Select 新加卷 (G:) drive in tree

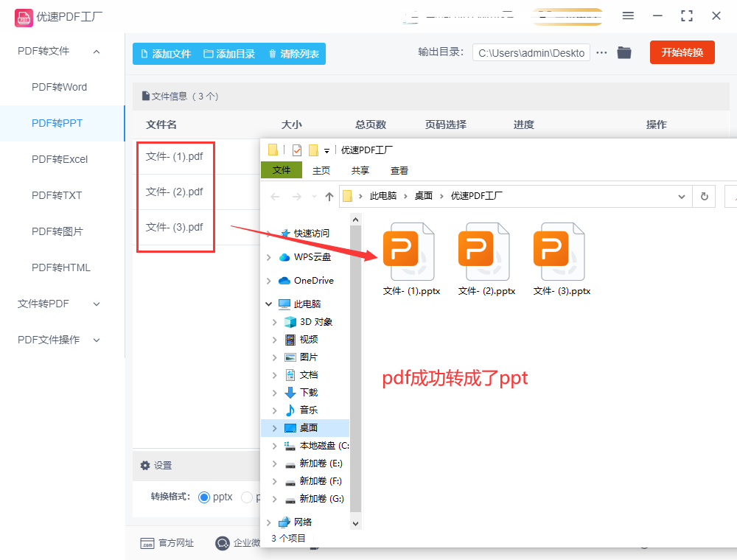pos(315,498)
